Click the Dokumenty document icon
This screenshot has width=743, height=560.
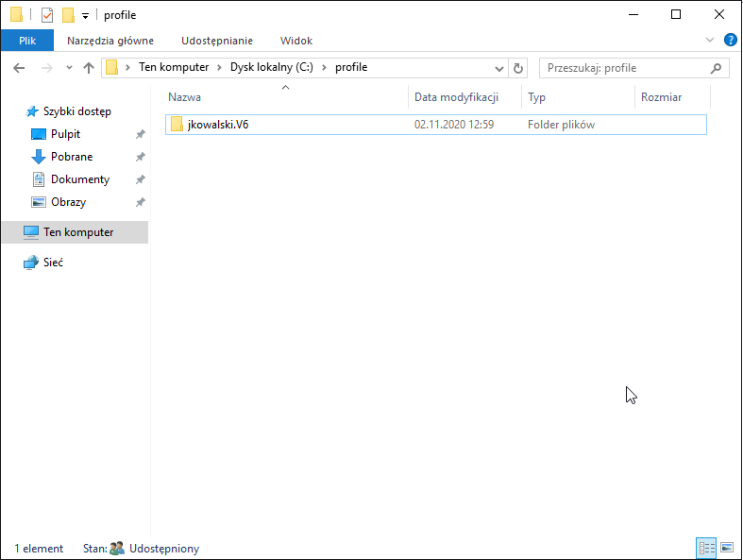(x=39, y=179)
